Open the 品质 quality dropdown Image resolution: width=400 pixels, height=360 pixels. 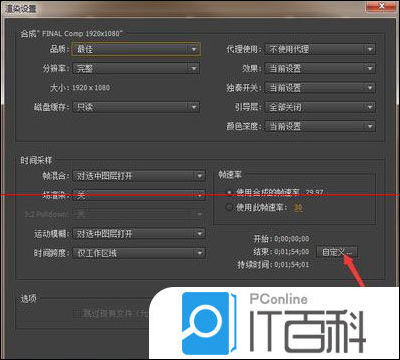[136, 49]
